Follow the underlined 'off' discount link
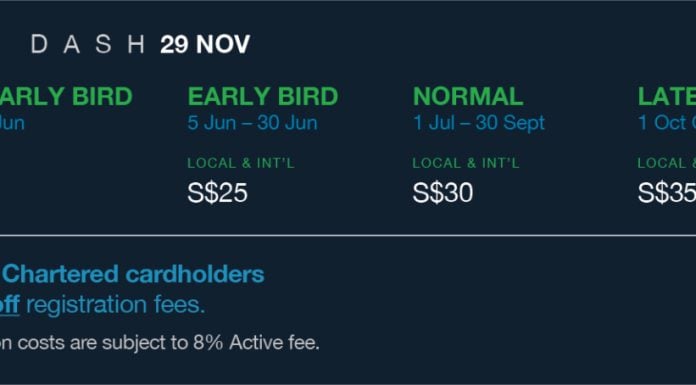Screen dimensions: 696x385 (x=10, y=306)
